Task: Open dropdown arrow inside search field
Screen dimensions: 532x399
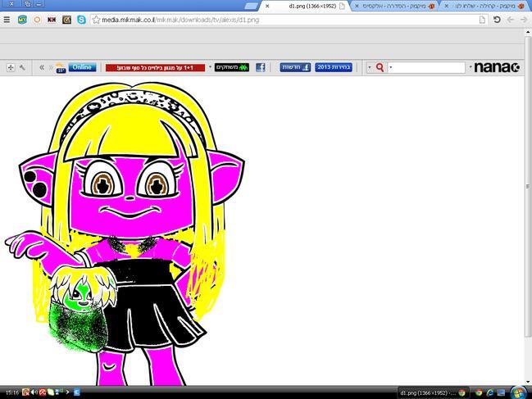Action: click(391, 67)
